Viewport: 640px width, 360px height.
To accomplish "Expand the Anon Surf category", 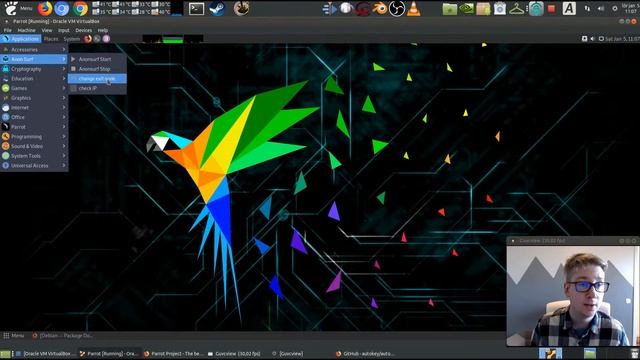I will (x=34, y=59).
